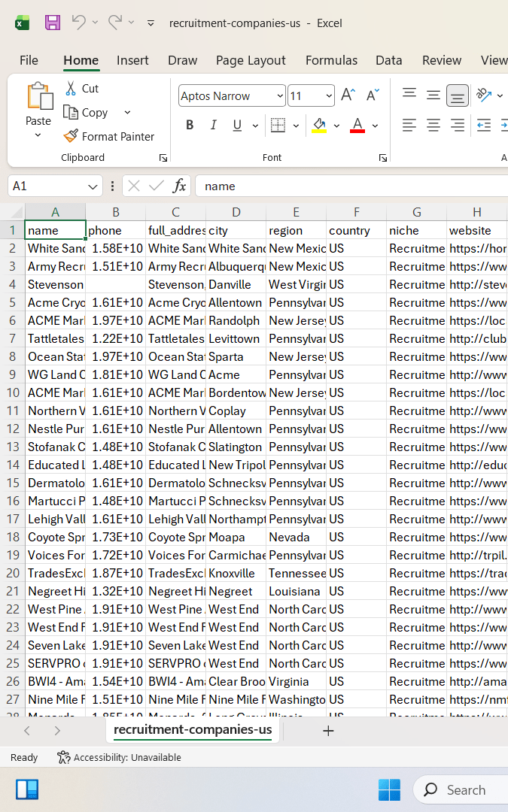The image size is (508, 812).
Task: Open the font color palette arrow
Action: click(376, 126)
